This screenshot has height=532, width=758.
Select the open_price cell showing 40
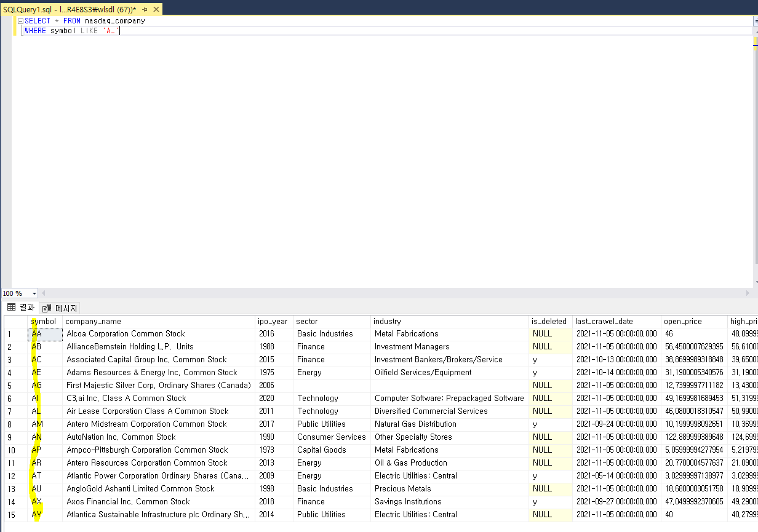[695, 515]
